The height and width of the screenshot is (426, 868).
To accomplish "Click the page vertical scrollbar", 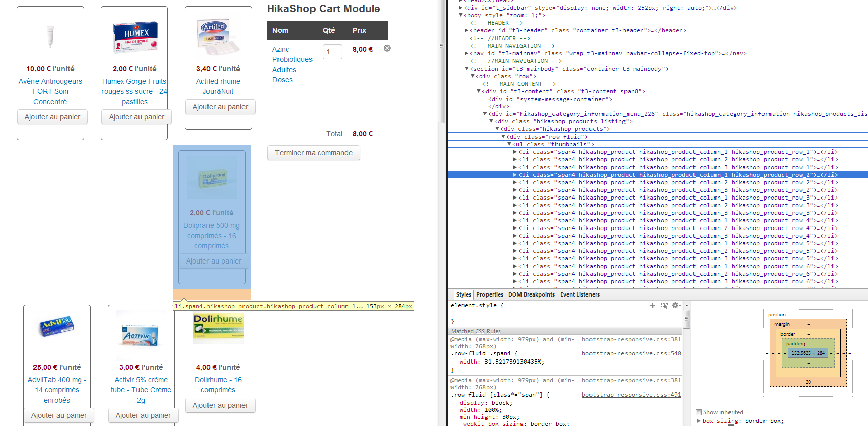I will (x=441, y=61).
